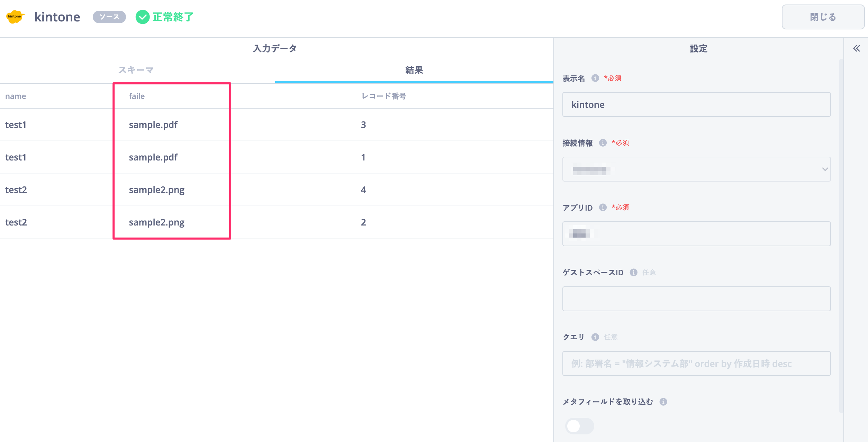
Task: Open the 接続情報 dropdown
Action: pos(696,169)
